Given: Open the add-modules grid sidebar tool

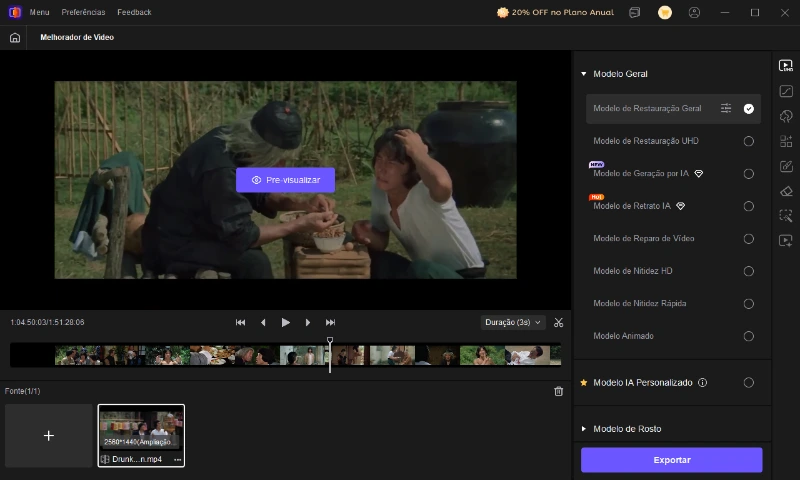Looking at the screenshot, I should point(786,141).
